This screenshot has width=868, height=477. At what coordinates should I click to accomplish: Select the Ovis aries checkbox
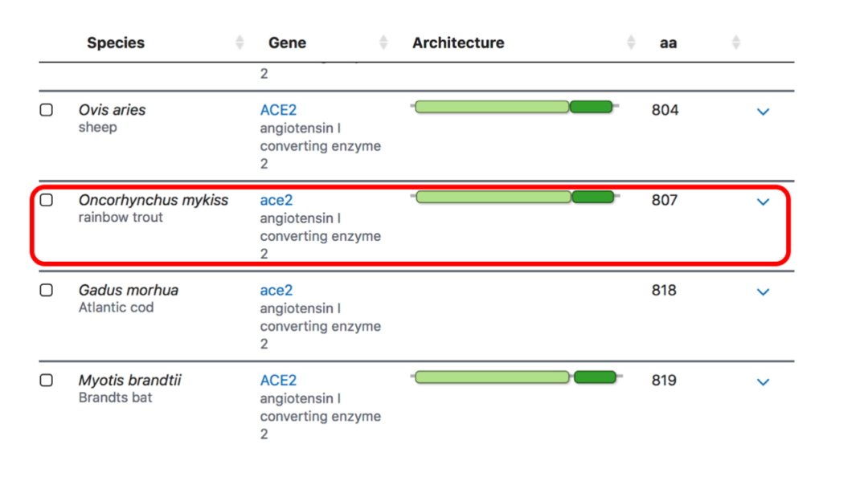pyautogui.click(x=47, y=110)
